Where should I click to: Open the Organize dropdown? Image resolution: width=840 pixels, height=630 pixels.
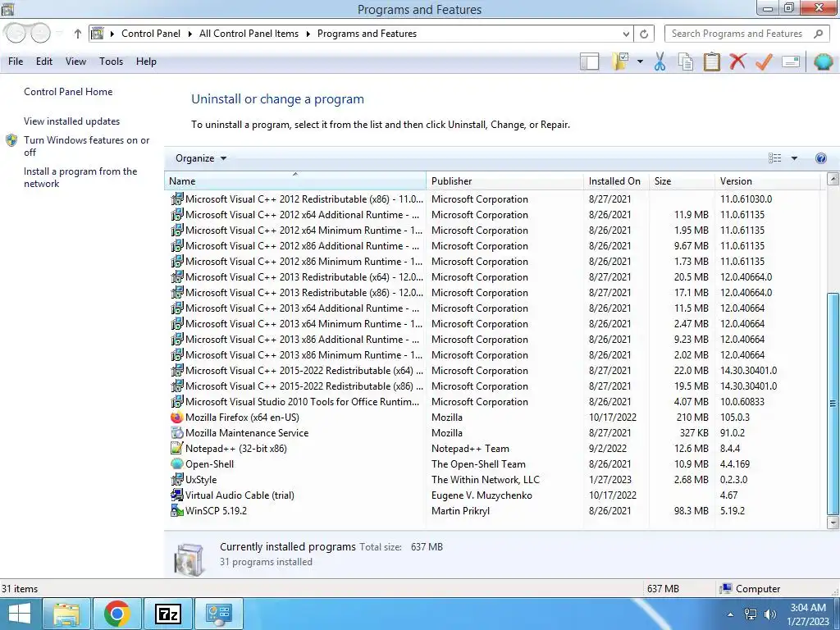[201, 158]
